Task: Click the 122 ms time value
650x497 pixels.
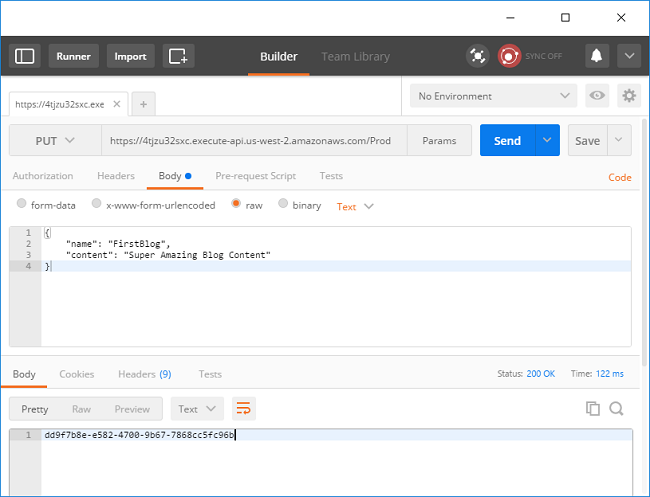Action: (610, 373)
